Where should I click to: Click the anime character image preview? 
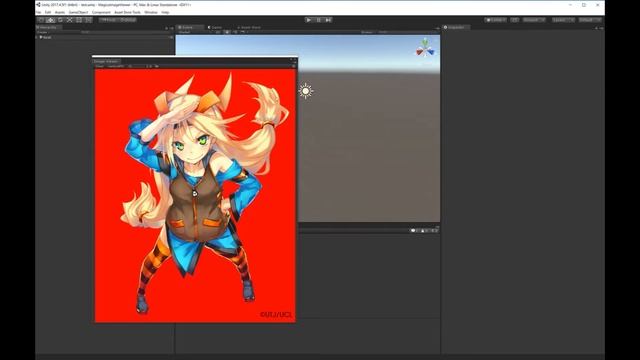pyautogui.click(x=195, y=196)
